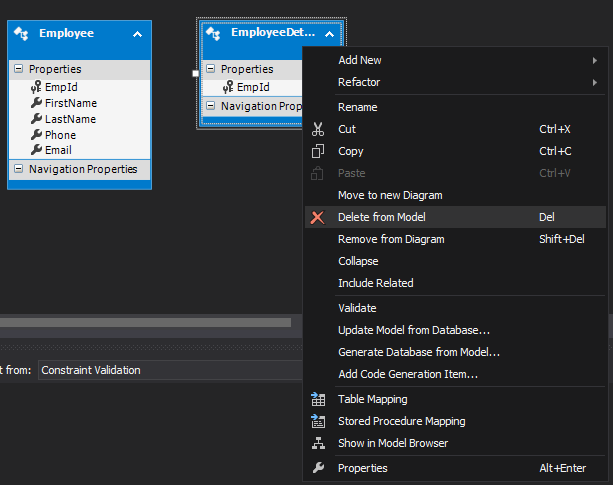The width and height of the screenshot is (613, 485).
Task: Open the Constraint Validation dropdown
Action: click(x=170, y=370)
